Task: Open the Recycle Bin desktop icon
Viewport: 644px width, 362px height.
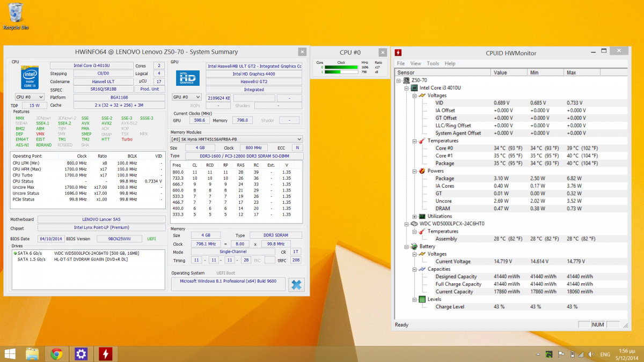Action: point(16,16)
